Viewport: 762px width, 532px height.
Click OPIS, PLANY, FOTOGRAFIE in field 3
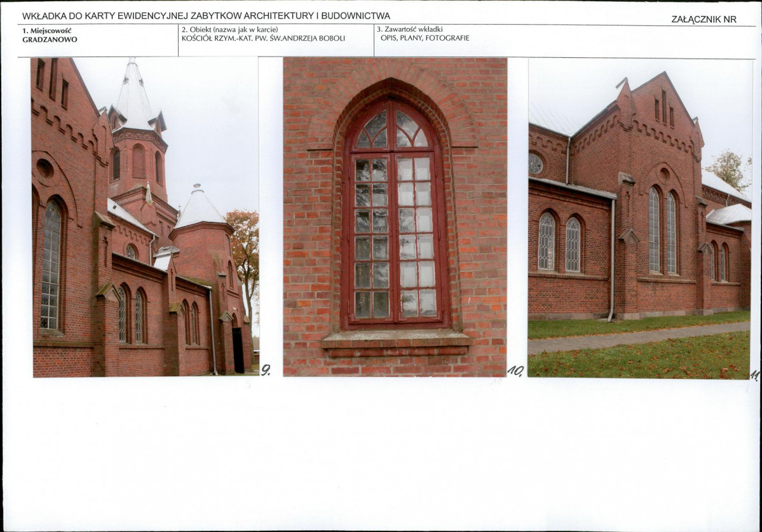pos(424,39)
